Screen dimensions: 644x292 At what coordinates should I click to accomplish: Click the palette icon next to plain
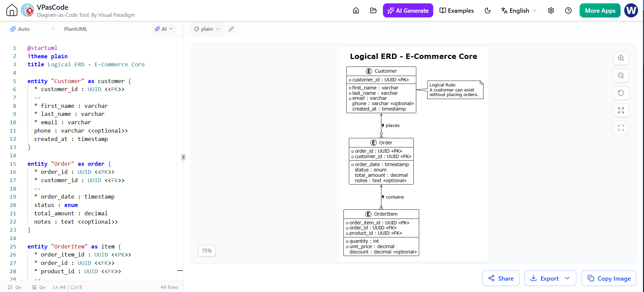pos(197,29)
